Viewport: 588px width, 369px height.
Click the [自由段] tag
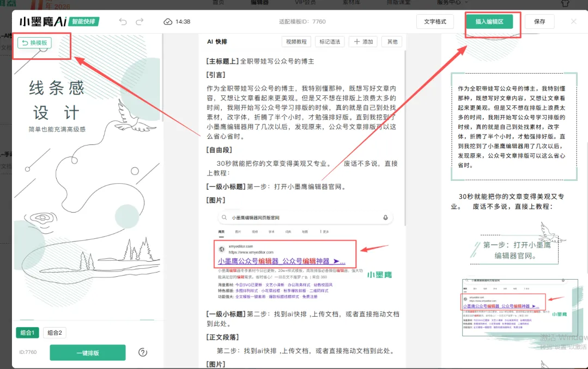pos(219,150)
